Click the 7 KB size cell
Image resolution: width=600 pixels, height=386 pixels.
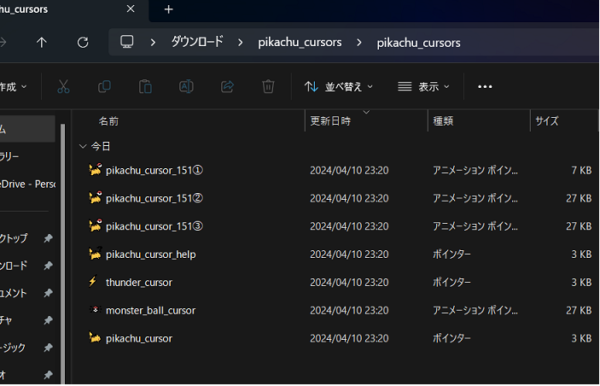pyautogui.click(x=581, y=170)
